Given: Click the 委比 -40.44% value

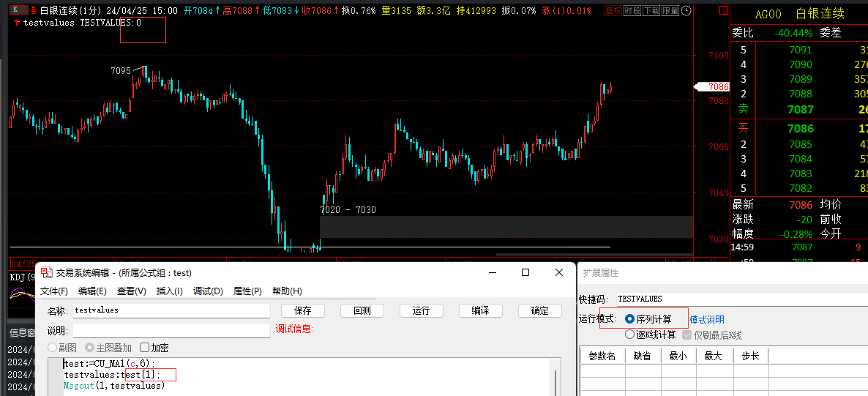Looking at the screenshot, I should pyautogui.click(x=793, y=33).
